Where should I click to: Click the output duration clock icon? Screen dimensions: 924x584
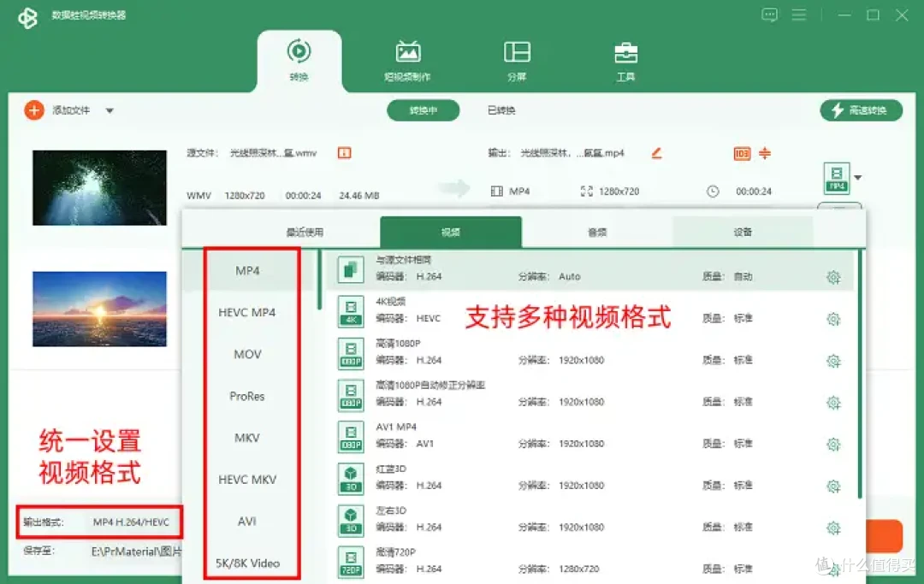(x=713, y=192)
